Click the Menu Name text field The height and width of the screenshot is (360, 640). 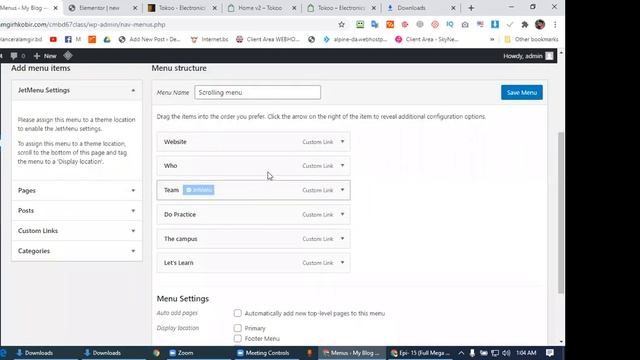coord(258,93)
